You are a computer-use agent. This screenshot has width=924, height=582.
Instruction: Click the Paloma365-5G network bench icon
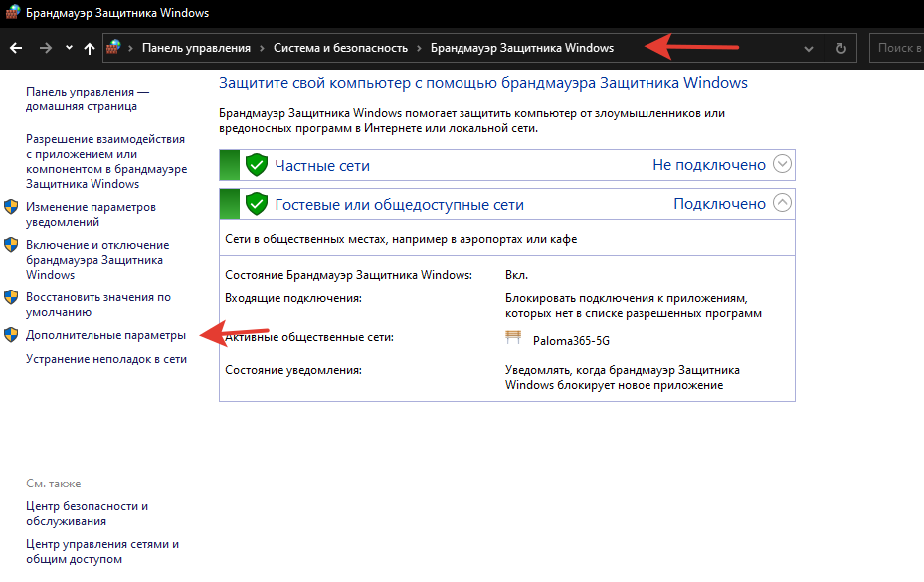(513, 337)
